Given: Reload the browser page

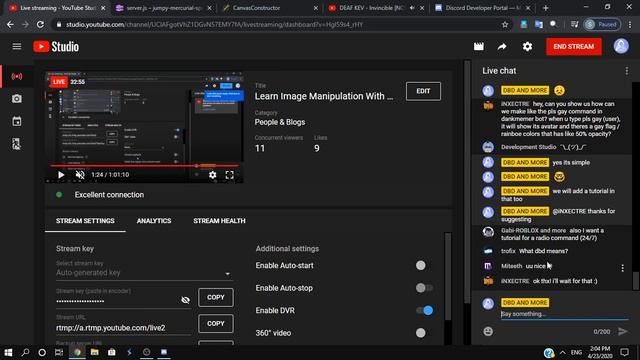Looking at the screenshot, I should coord(40,24).
